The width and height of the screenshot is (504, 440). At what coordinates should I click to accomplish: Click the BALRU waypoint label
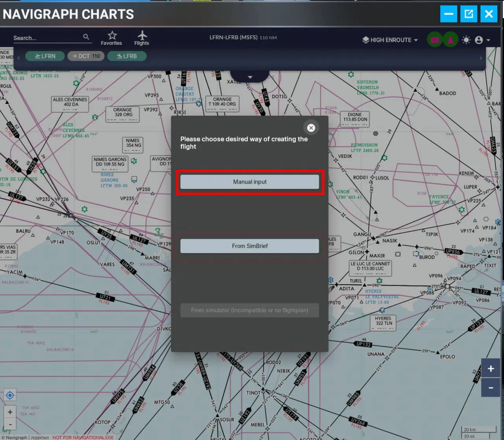23,231
